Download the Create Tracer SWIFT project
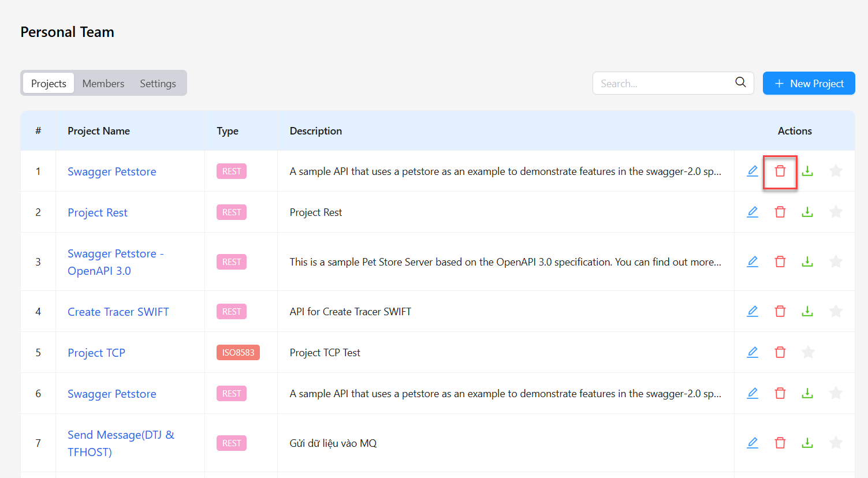The width and height of the screenshot is (868, 478). coord(807,311)
